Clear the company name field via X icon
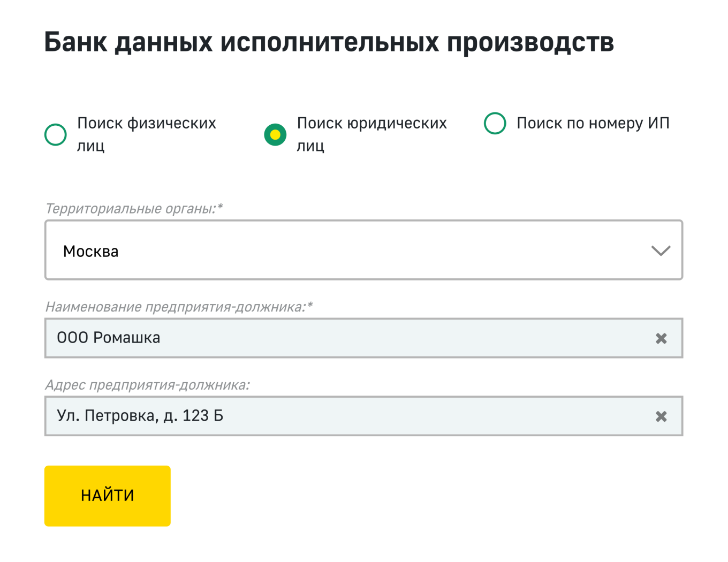728x562 pixels. pyautogui.click(x=661, y=338)
